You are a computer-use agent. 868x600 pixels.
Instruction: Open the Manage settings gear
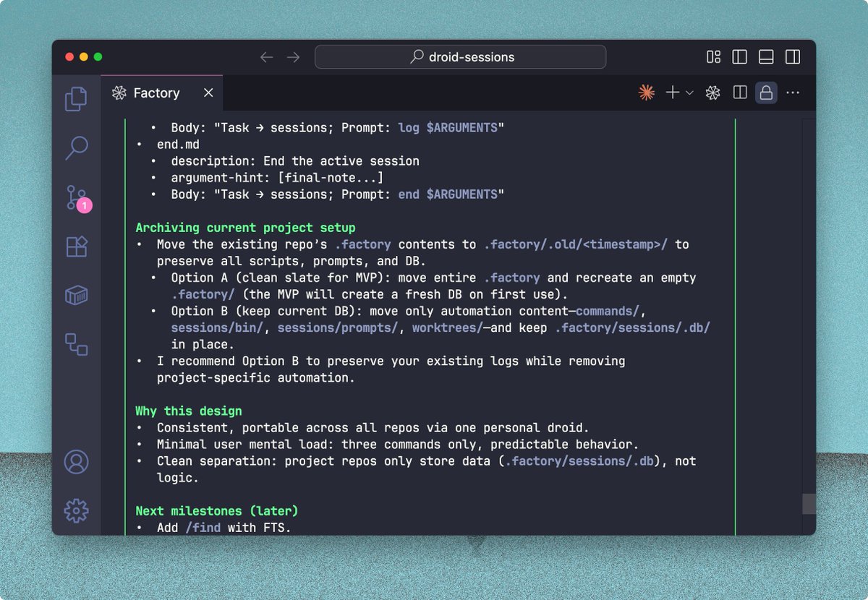click(x=76, y=510)
